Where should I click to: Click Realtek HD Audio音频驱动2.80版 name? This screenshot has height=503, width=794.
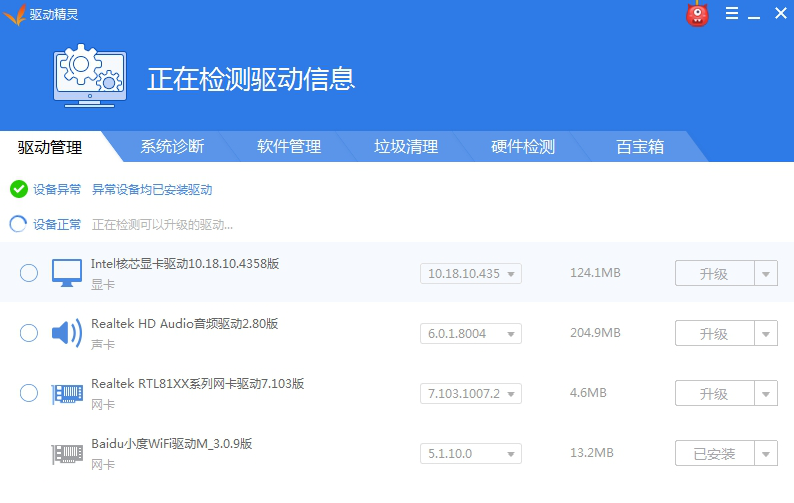pos(184,323)
